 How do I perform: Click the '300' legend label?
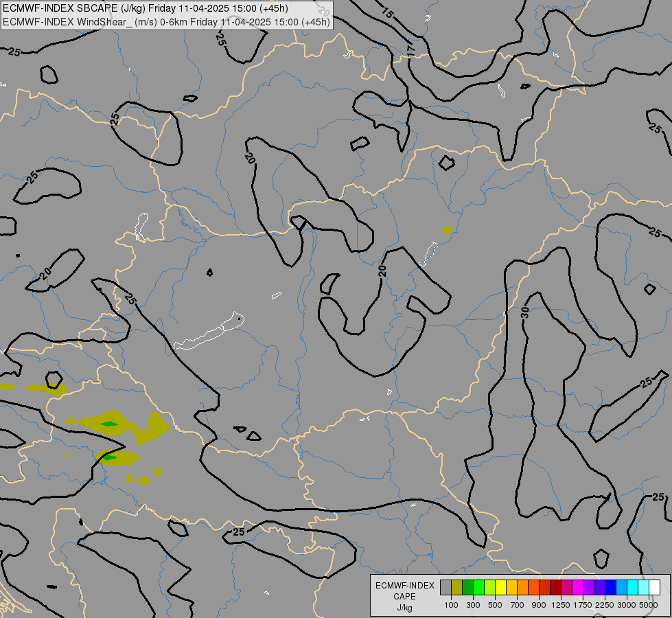point(473,605)
